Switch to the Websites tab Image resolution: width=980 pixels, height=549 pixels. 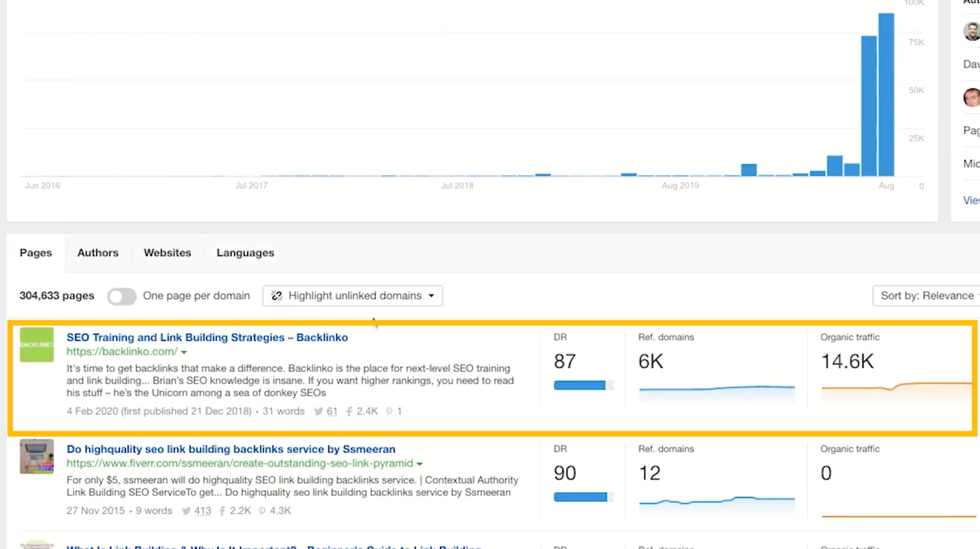pyautogui.click(x=167, y=253)
